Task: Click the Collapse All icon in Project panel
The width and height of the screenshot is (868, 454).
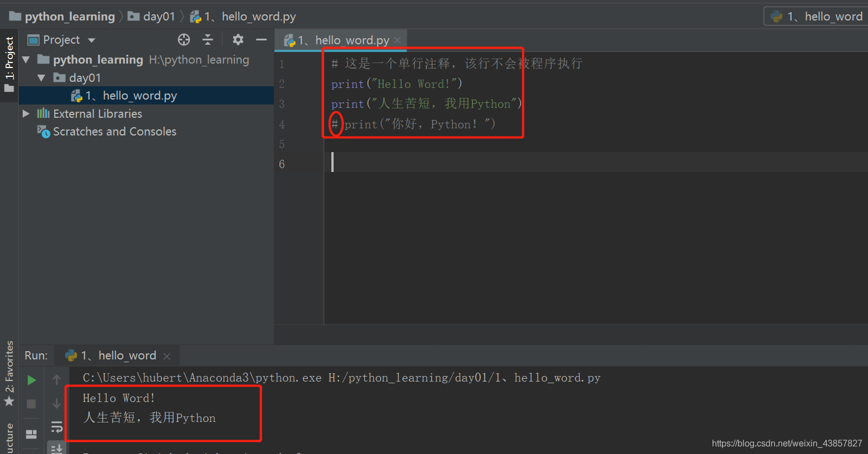Action: (x=207, y=39)
